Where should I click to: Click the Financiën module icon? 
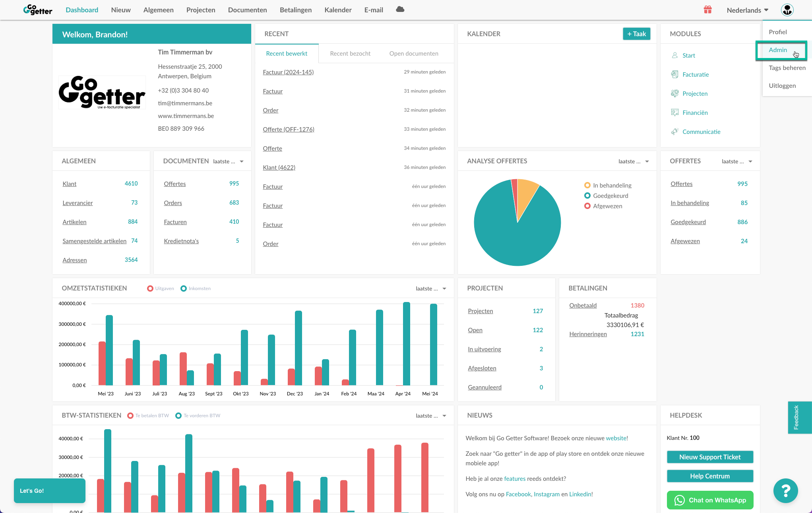(x=675, y=112)
